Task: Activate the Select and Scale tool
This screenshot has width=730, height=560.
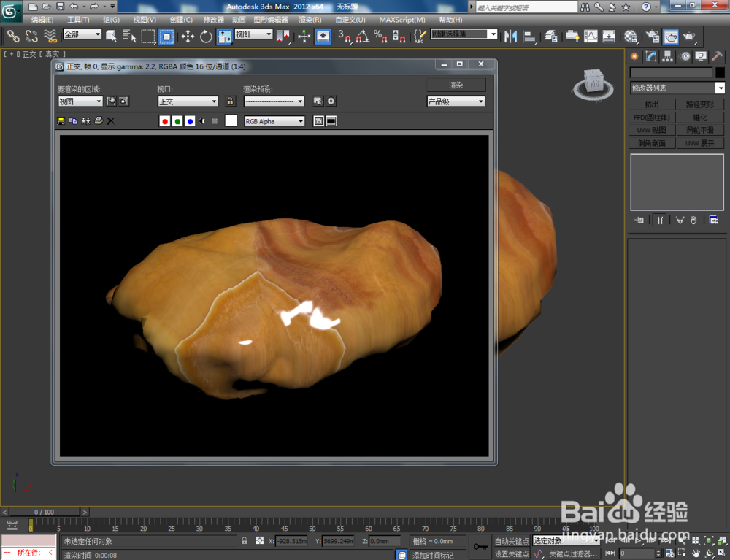Action: (224, 37)
